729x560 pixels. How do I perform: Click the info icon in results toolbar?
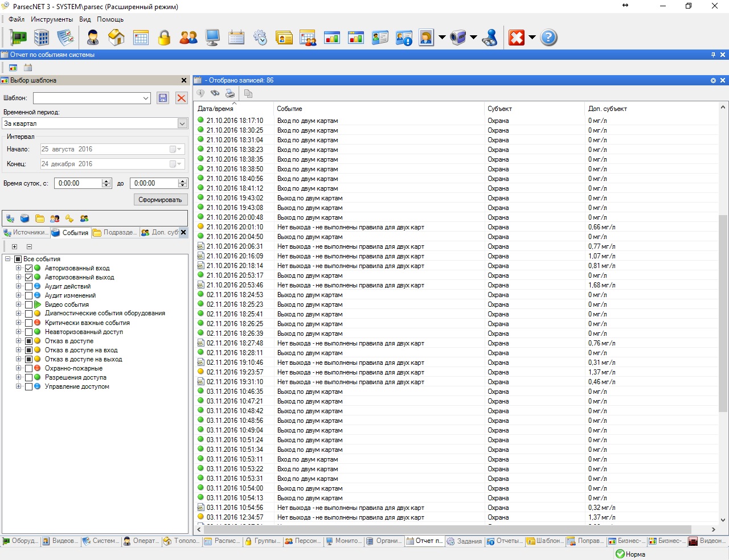(x=200, y=93)
